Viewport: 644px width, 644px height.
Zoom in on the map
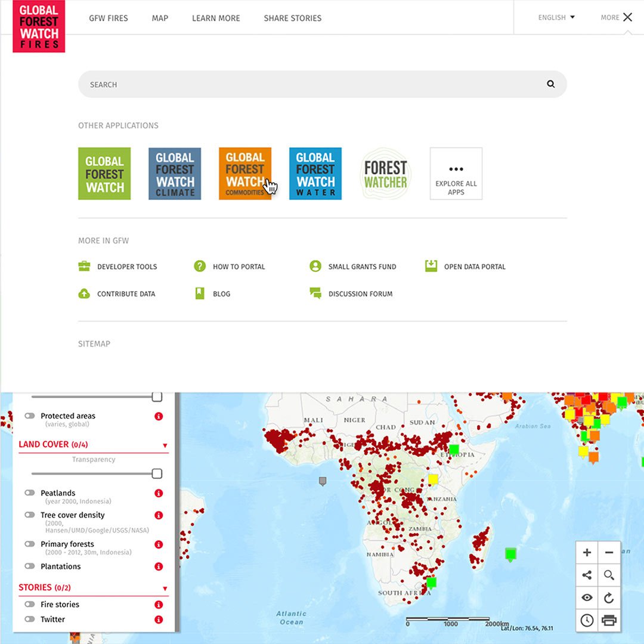coord(587,552)
